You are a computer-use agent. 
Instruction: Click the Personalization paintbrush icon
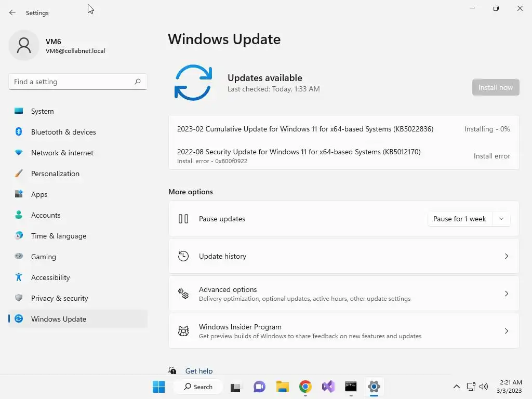19,174
